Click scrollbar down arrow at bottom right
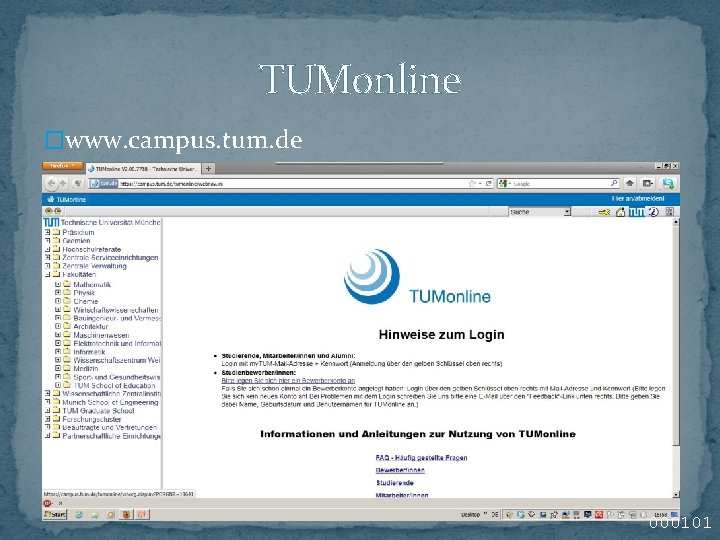The width and height of the screenshot is (720, 540). coord(676,495)
